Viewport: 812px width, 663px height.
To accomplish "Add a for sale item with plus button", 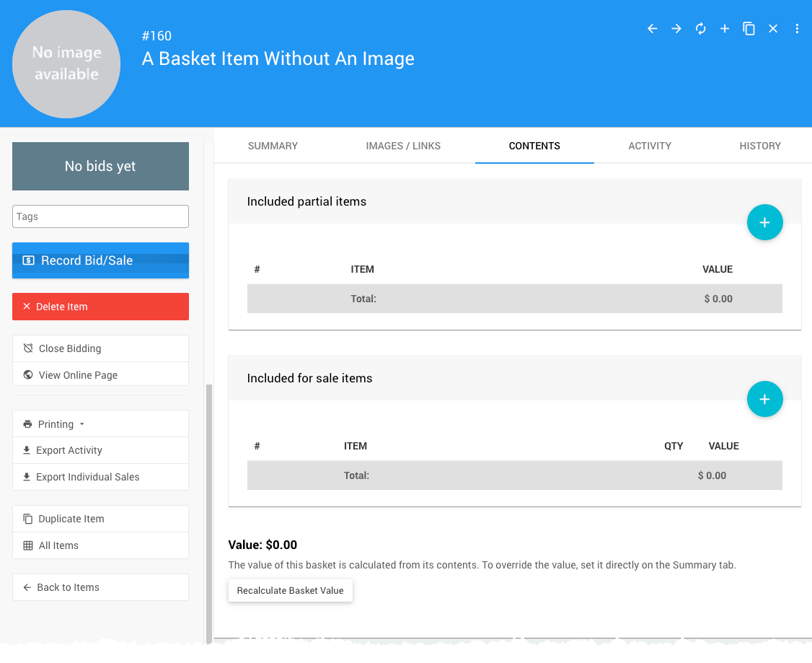I will (x=764, y=399).
